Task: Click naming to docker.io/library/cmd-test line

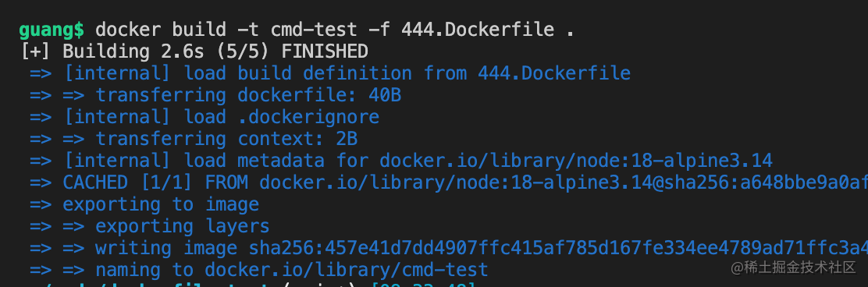Action: pyautogui.click(x=259, y=270)
